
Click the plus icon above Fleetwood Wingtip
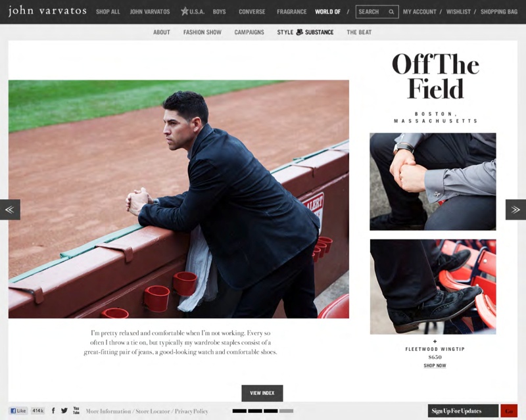(x=435, y=342)
